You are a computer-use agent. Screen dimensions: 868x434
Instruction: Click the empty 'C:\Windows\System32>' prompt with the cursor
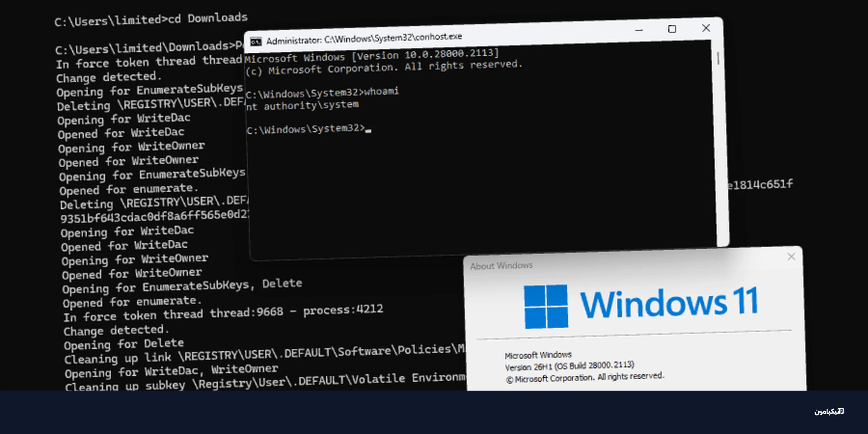tap(309, 129)
